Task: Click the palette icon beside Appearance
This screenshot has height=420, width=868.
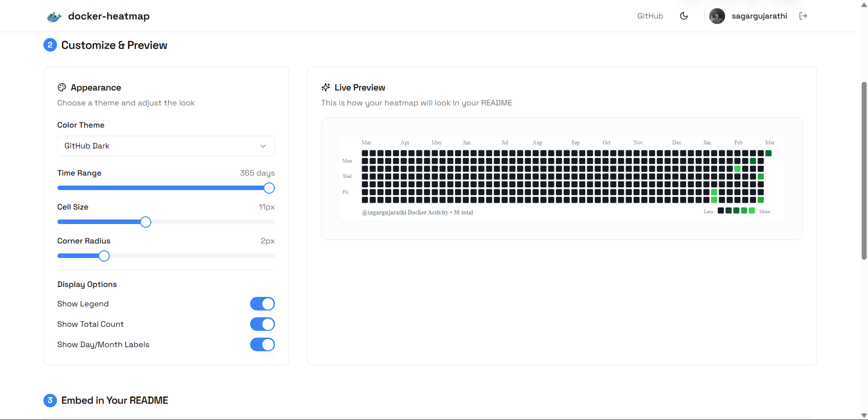Action: pos(62,87)
